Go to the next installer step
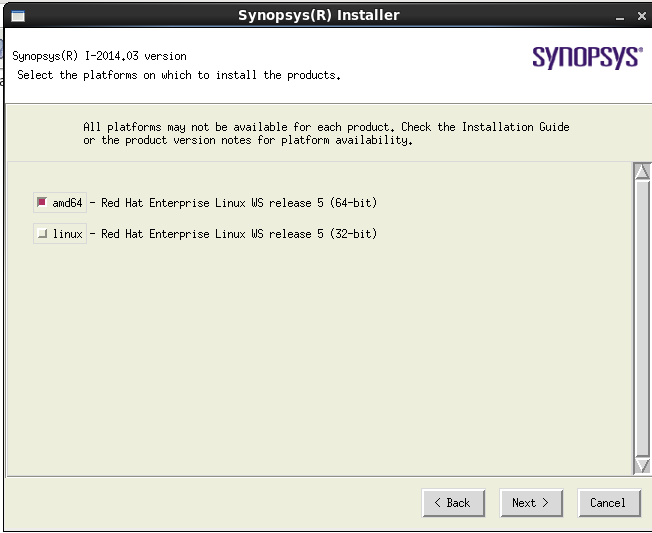This screenshot has height=533, width=652. (x=531, y=503)
